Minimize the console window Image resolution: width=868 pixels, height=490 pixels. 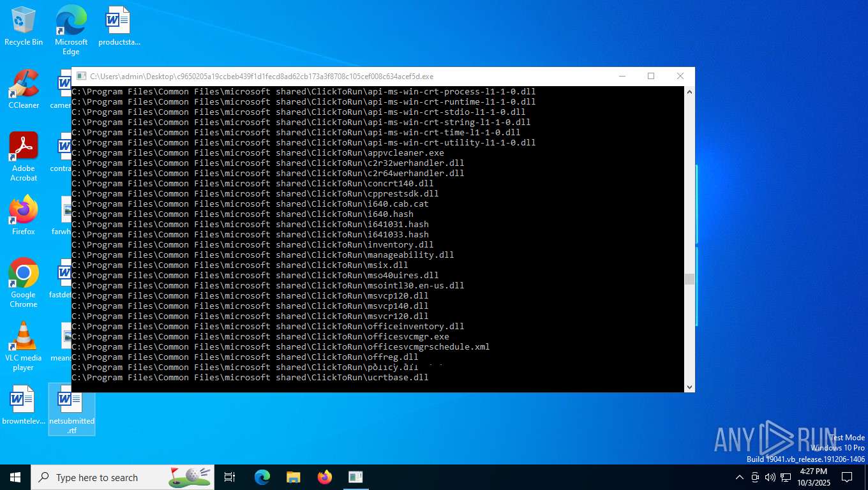[x=622, y=76]
